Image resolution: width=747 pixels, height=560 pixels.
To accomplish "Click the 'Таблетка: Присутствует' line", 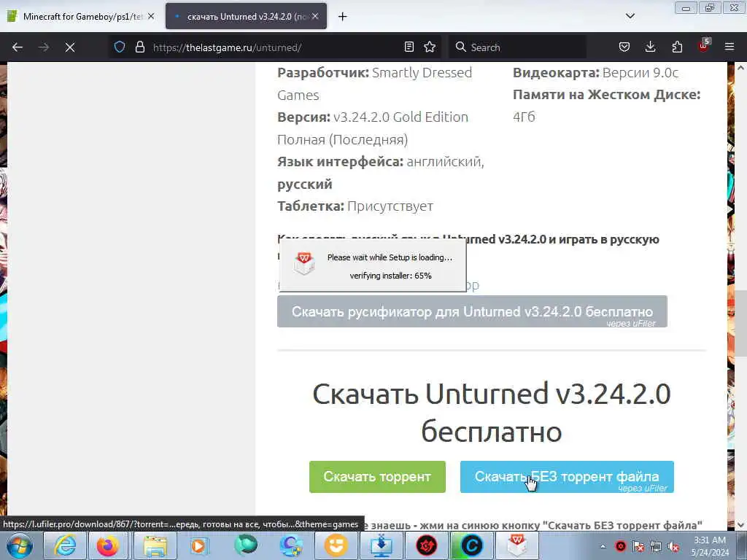I will [x=355, y=206].
